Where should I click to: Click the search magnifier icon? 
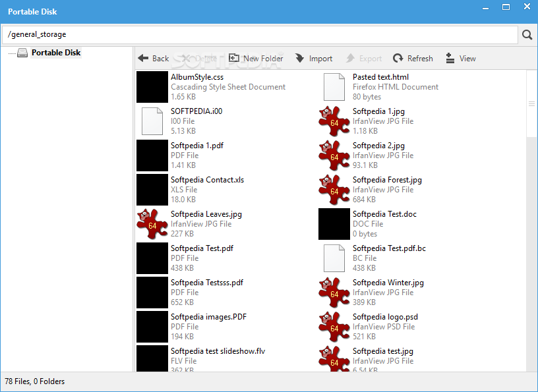point(527,35)
